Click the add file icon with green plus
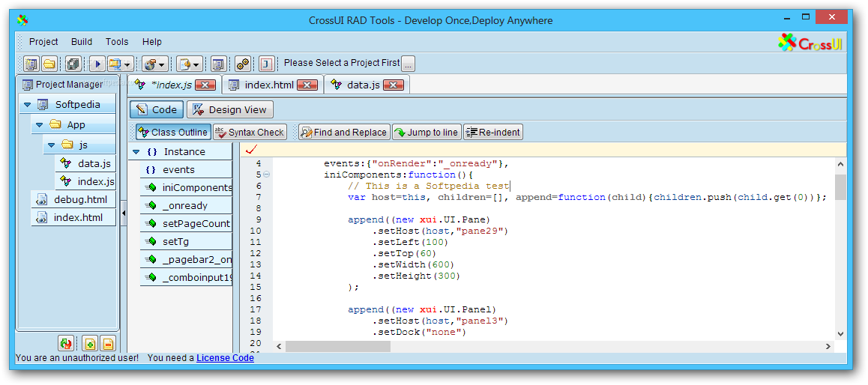 coord(90,344)
